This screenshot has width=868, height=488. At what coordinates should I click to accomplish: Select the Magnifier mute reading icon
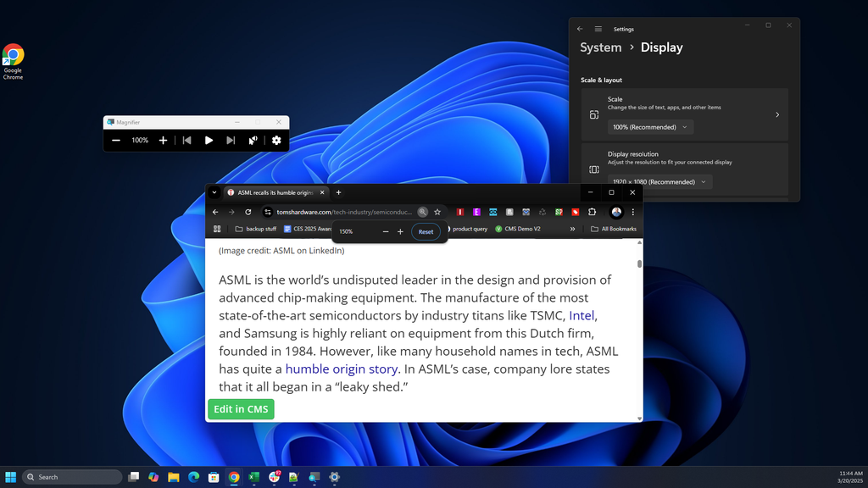(253, 140)
